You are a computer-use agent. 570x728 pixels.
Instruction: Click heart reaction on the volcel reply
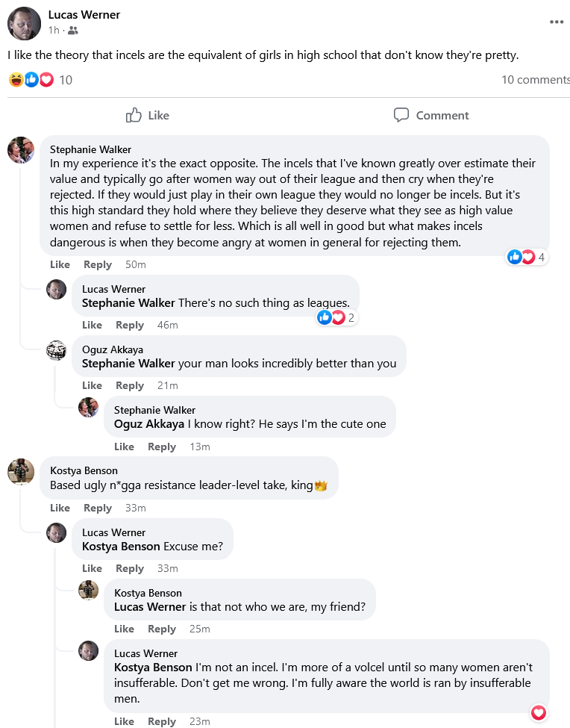(x=539, y=713)
